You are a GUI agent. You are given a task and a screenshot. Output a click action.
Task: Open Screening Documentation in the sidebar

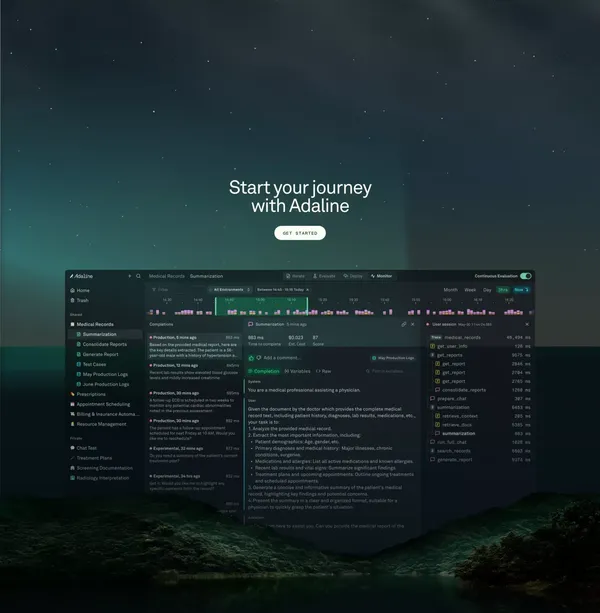click(101, 468)
